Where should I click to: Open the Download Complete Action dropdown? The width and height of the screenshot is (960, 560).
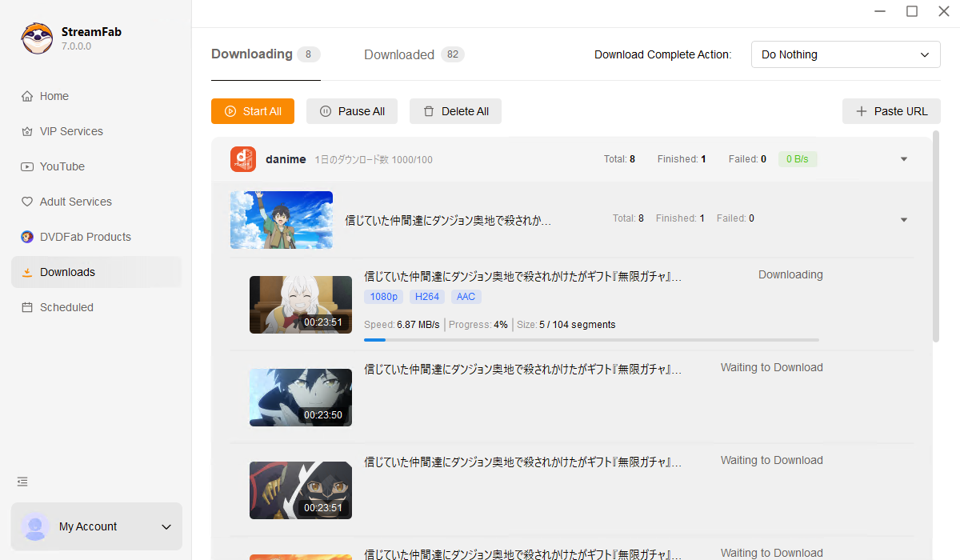(846, 54)
